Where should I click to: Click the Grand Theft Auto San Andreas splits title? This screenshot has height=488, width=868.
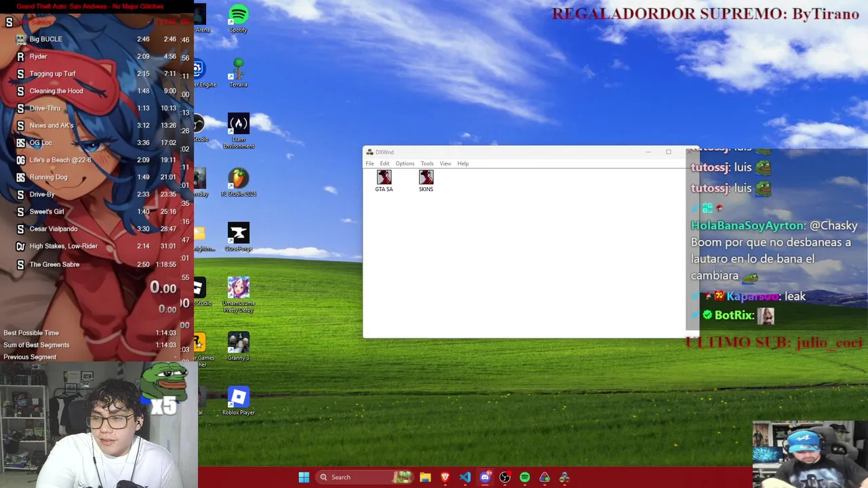(x=90, y=6)
